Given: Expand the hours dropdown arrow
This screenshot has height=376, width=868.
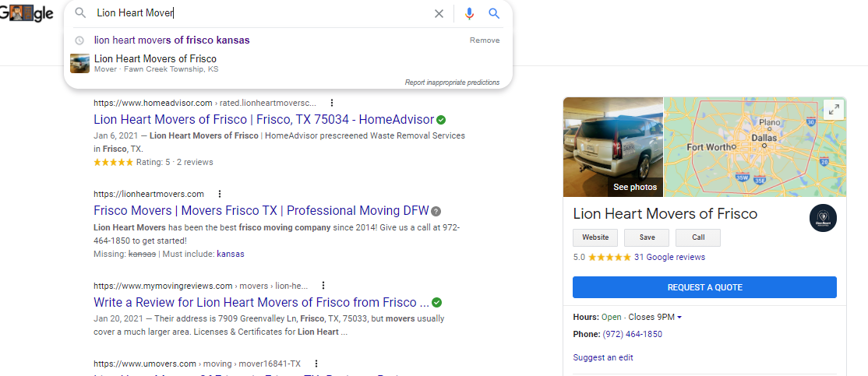Looking at the screenshot, I should [x=679, y=318].
